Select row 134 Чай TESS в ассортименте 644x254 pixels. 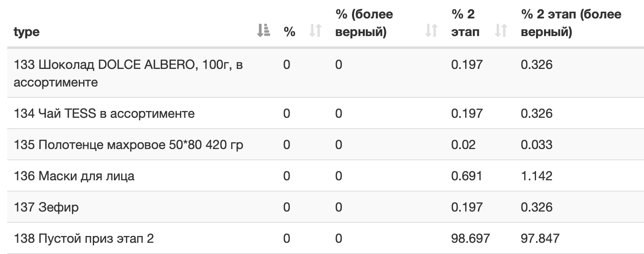coord(326,113)
